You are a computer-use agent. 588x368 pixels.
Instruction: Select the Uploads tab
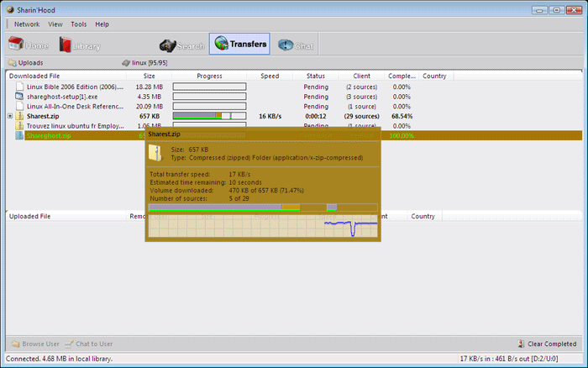[x=25, y=63]
